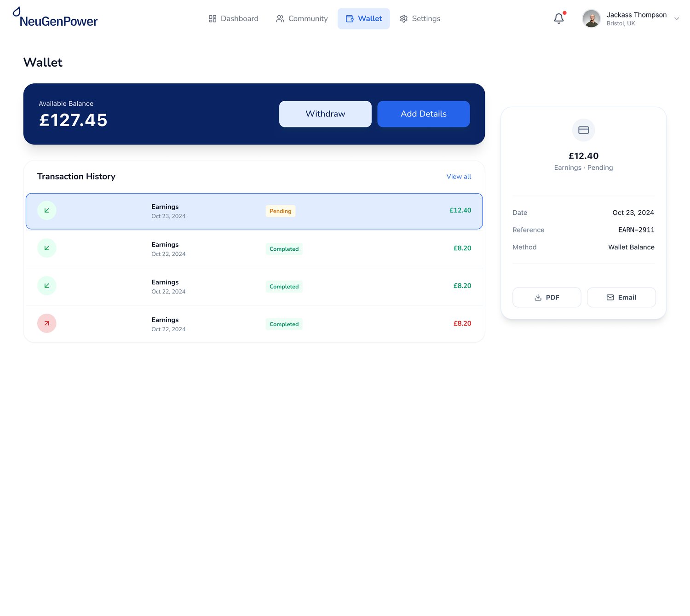Click the Withdraw button
This screenshot has height=616, width=690.
point(325,114)
